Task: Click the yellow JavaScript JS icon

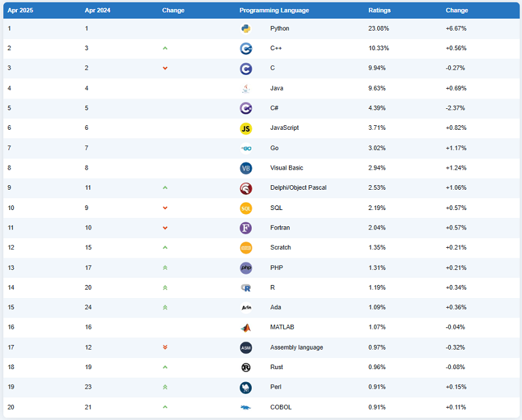Action: [246, 128]
